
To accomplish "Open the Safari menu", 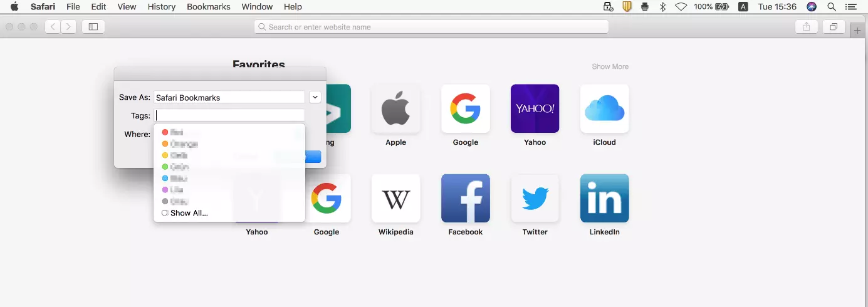I will (43, 7).
